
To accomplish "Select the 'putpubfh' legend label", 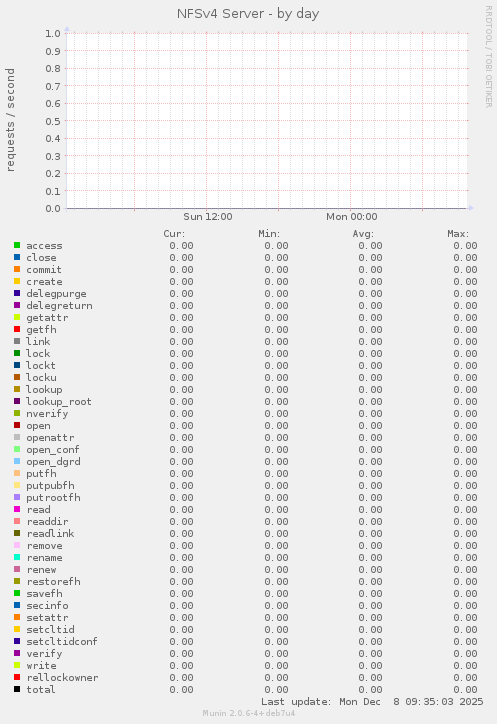I will coord(50,486).
